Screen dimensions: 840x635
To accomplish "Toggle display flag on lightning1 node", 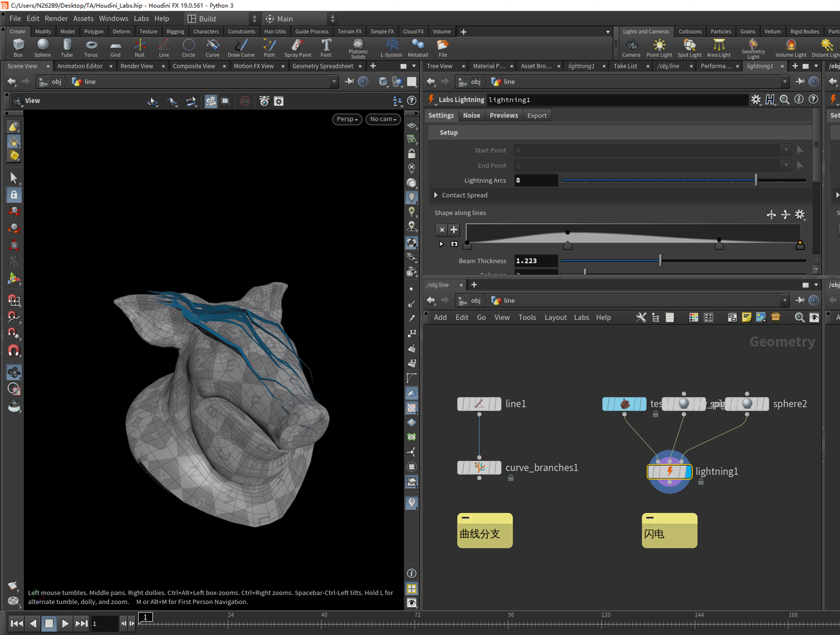I will pyautogui.click(x=687, y=471).
